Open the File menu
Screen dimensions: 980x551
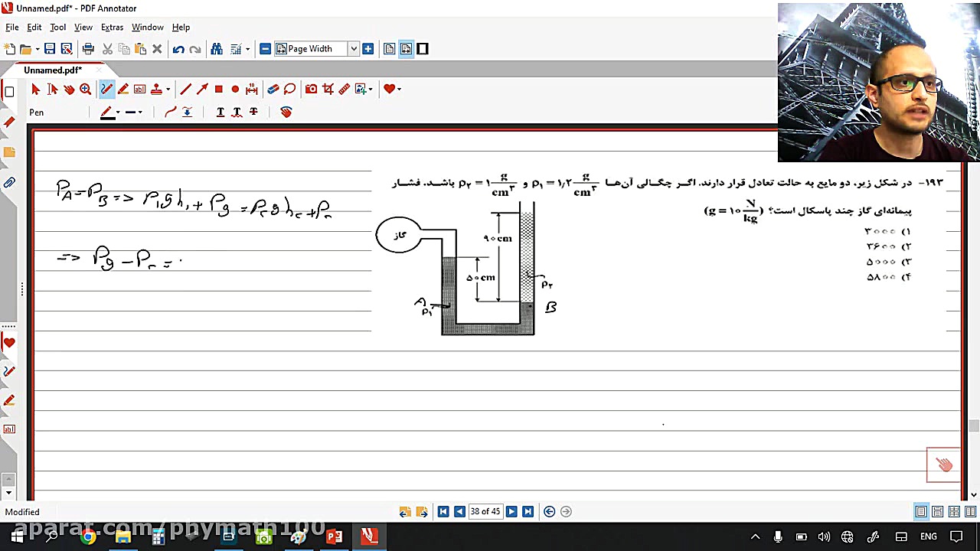[12, 28]
